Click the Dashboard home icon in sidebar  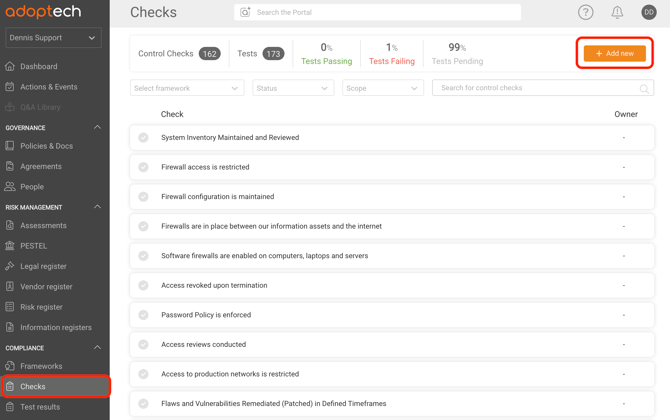click(10, 67)
